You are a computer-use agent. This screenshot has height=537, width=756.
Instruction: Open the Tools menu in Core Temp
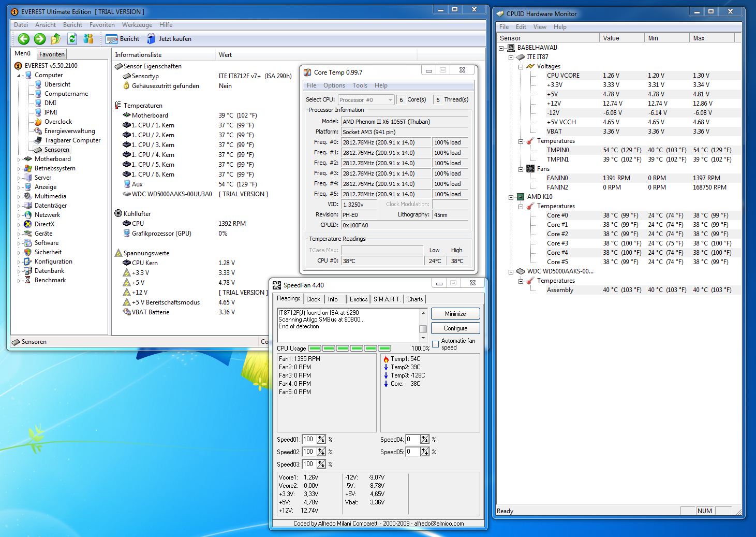[360, 85]
